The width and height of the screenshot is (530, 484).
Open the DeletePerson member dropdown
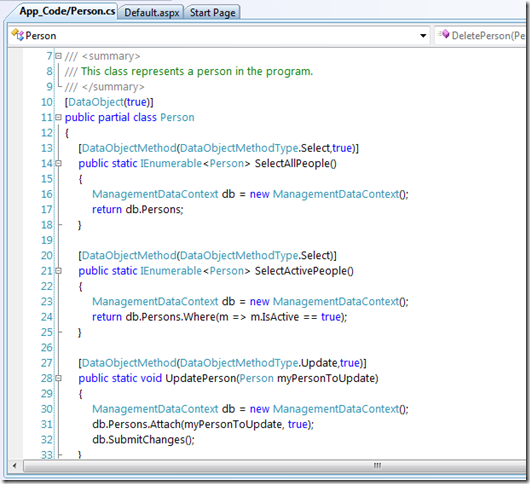point(480,35)
